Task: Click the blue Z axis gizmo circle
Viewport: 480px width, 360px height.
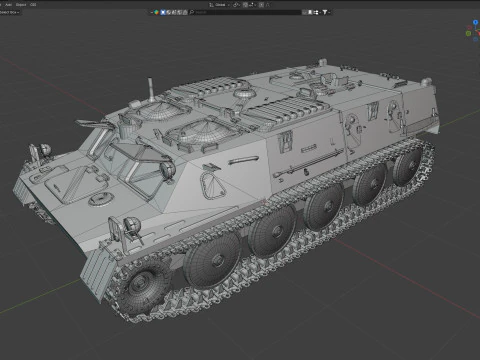Action: pos(476,22)
